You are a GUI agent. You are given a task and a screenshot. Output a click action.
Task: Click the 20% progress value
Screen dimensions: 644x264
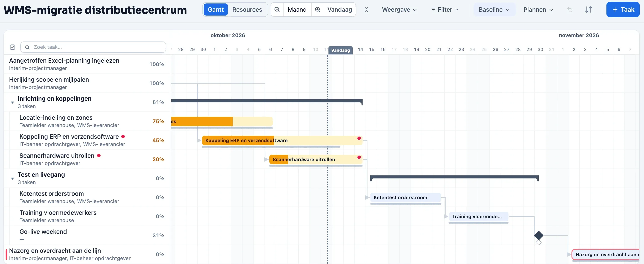point(158,159)
